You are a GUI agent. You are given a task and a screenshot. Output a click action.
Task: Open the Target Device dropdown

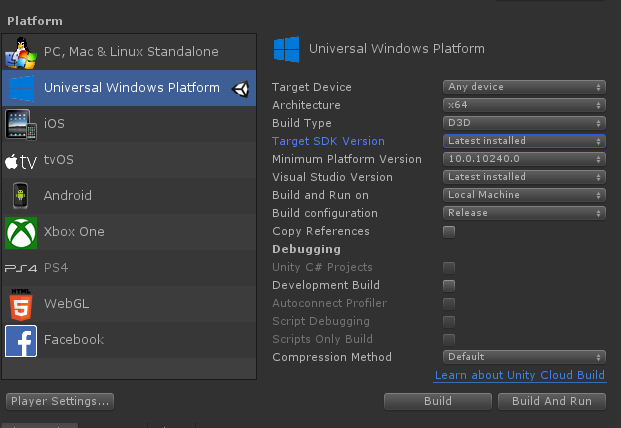point(524,87)
